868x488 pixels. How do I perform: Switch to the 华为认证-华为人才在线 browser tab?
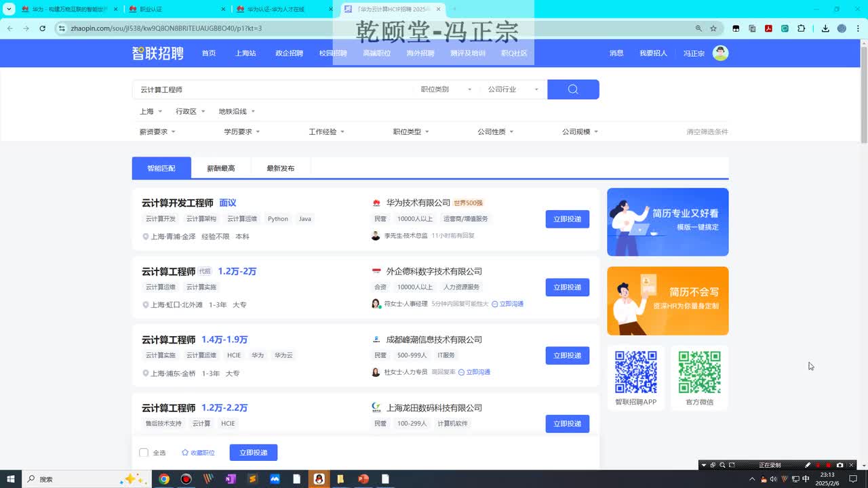tap(283, 9)
